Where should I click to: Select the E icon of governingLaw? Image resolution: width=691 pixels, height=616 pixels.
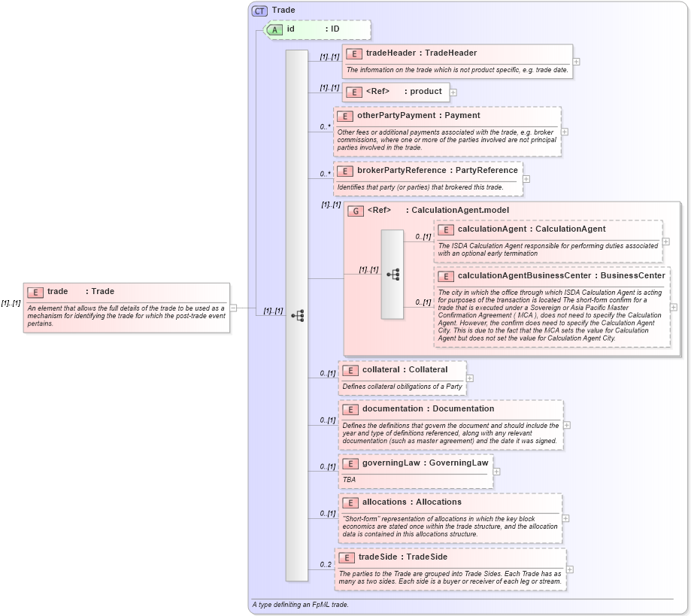pyautogui.click(x=349, y=463)
